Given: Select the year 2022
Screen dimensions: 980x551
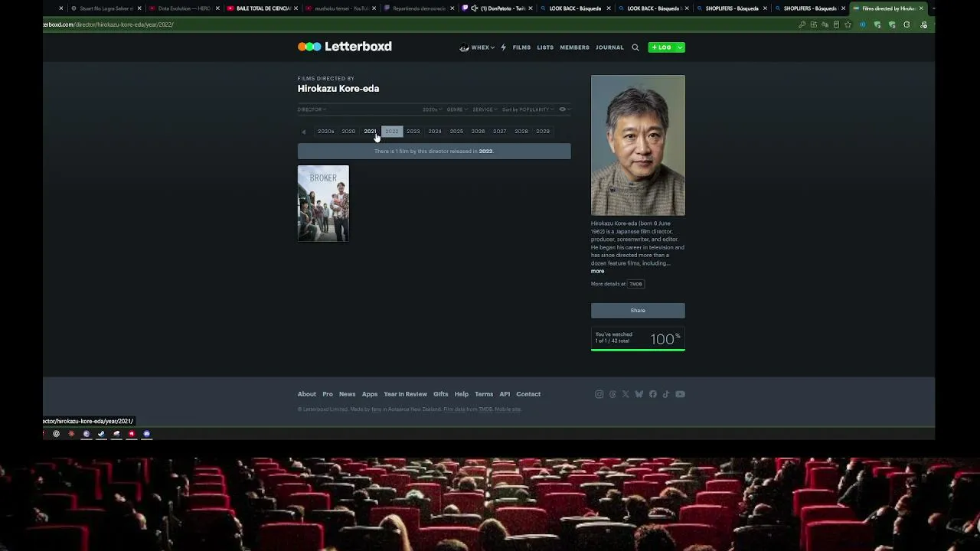Looking at the screenshot, I should pyautogui.click(x=392, y=132).
